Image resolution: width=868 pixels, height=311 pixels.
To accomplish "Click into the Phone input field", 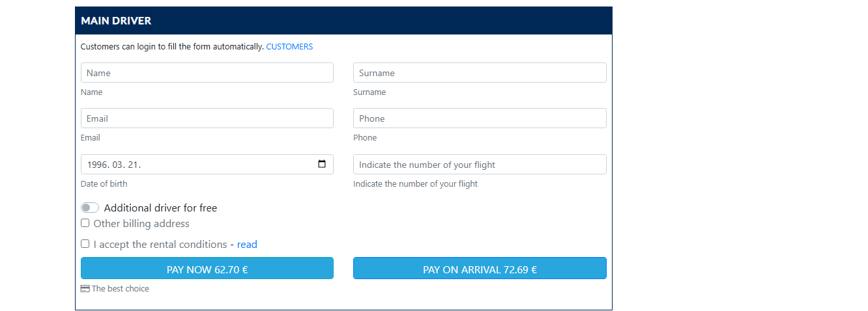I will [x=479, y=118].
